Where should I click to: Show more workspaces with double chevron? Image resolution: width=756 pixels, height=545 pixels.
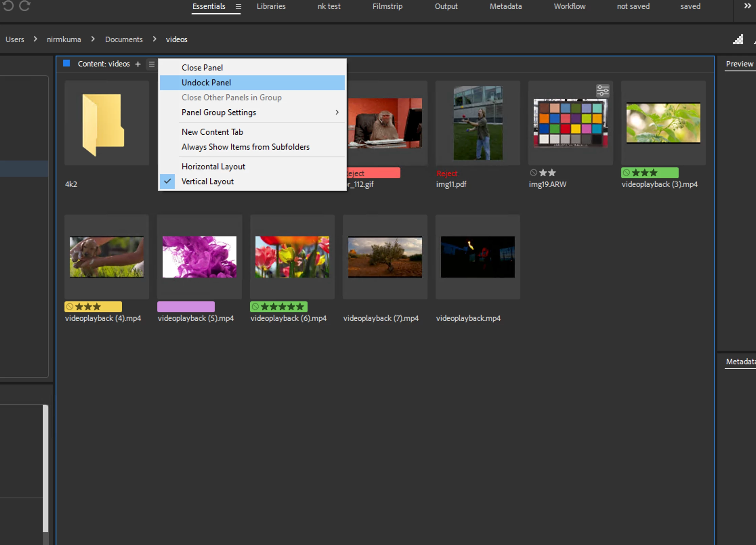point(747,6)
